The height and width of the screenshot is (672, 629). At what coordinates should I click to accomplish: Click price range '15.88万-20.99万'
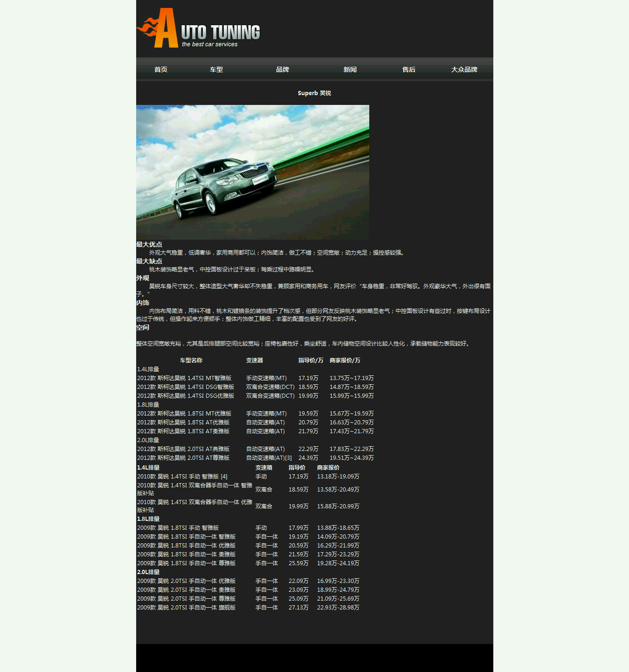coord(338,506)
